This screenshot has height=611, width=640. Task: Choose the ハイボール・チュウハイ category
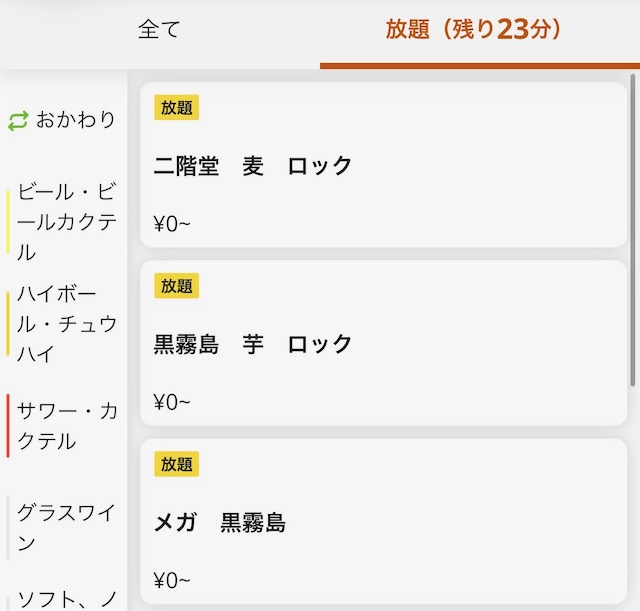[66, 324]
